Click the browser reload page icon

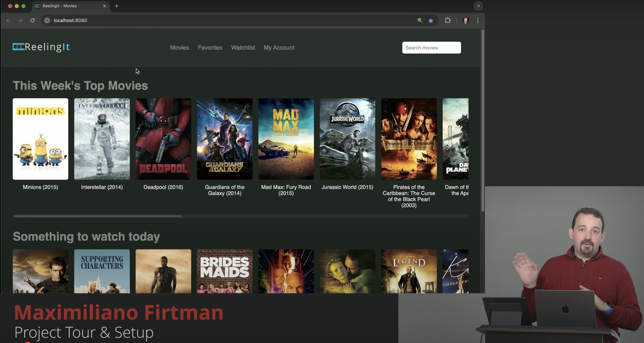coord(33,20)
